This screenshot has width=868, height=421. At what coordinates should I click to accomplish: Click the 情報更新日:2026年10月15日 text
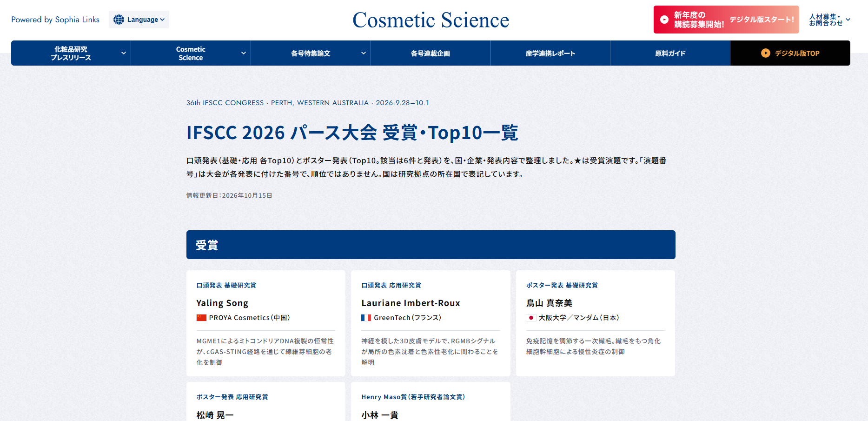[229, 195]
